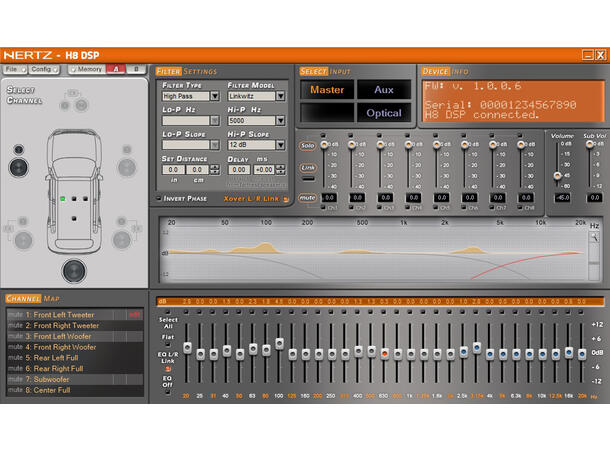Viewport: 610px width, 450px height.
Task: Select the center speaker icon above the car
Action: pyautogui.click(x=81, y=105)
